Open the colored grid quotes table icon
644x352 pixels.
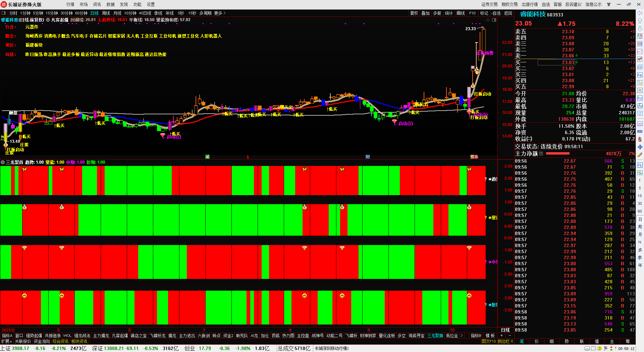[x=640, y=44]
